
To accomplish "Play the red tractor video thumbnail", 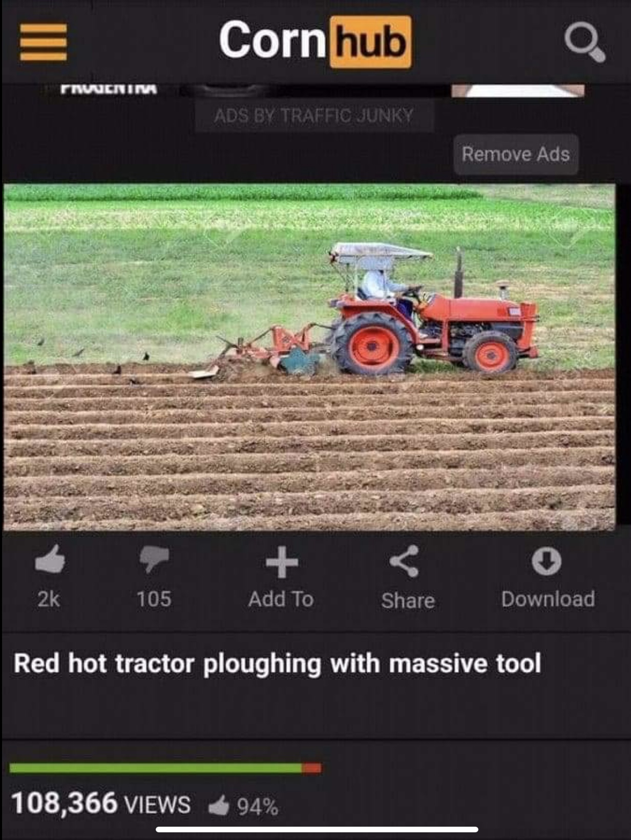I will 309,357.
